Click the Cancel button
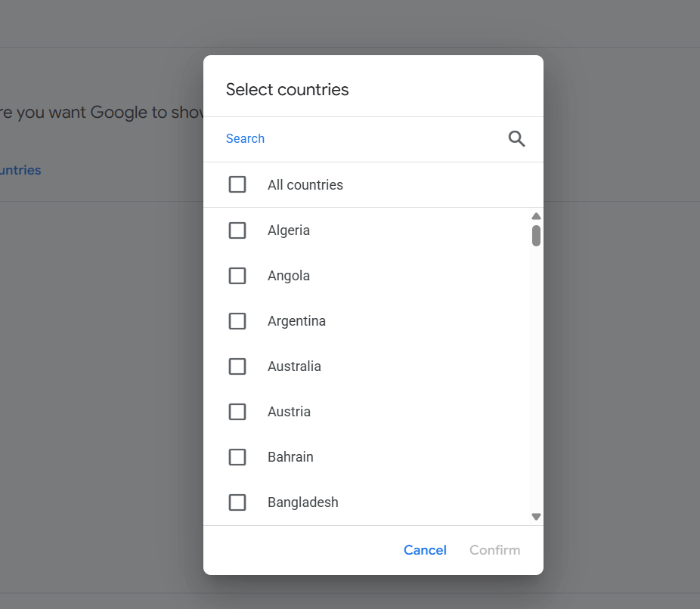 click(x=425, y=550)
